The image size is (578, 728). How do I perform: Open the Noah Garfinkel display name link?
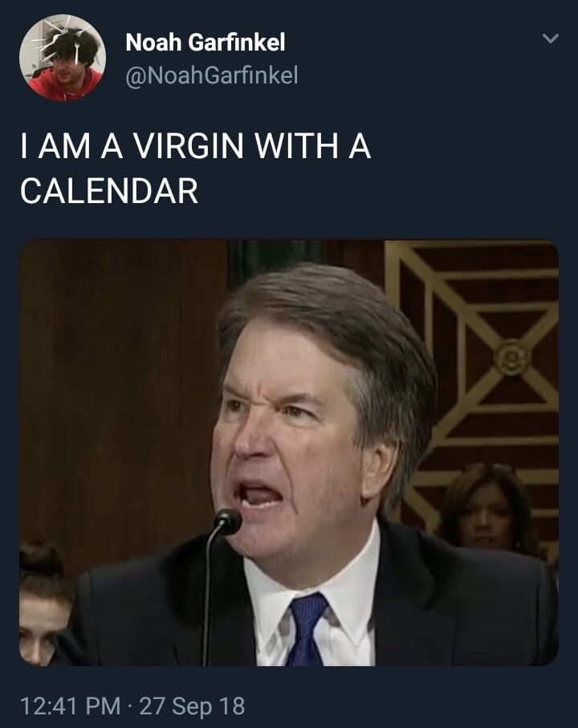click(x=206, y=43)
